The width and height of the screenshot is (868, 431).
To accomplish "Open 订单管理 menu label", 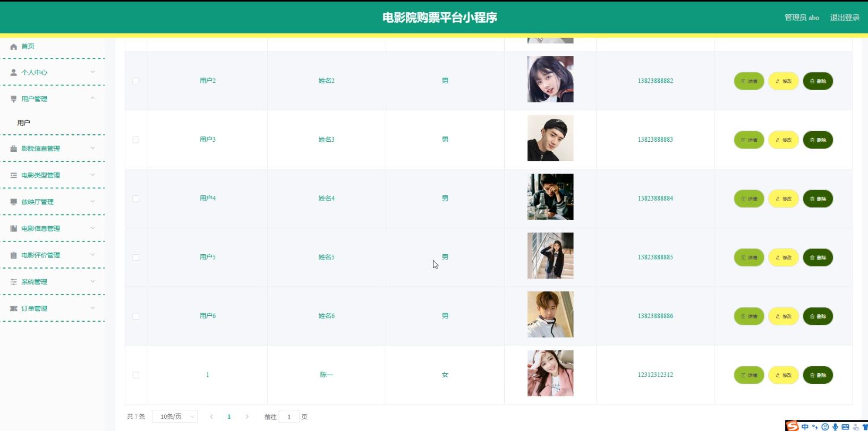I will pos(35,309).
